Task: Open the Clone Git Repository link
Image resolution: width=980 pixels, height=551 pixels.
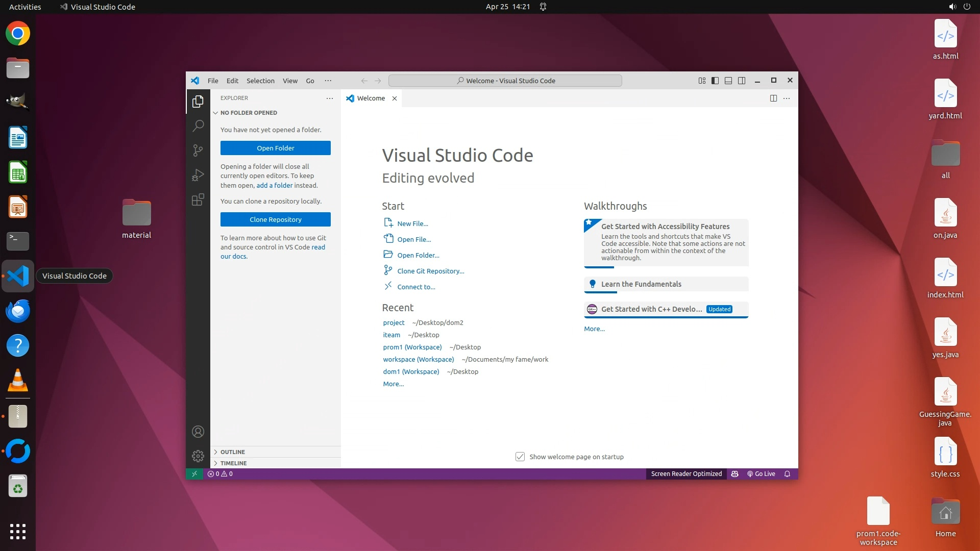Action: pyautogui.click(x=430, y=271)
